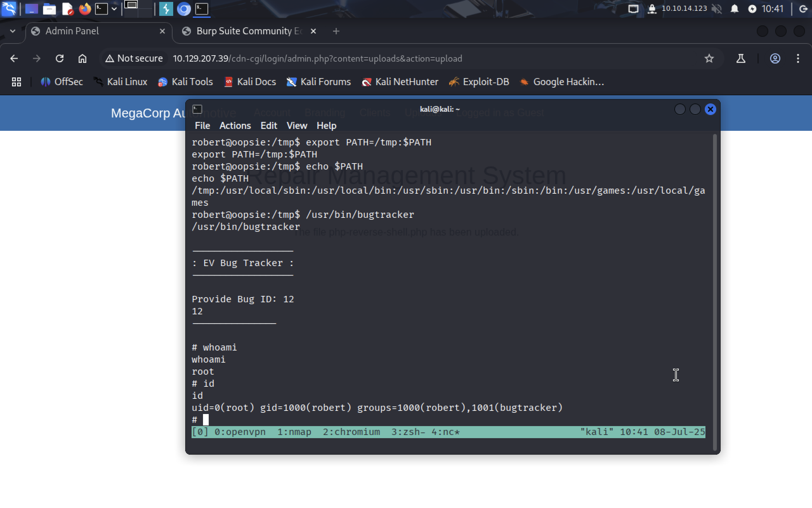Click the VPN lock network icon
This screenshot has width=812, height=508.
click(652, 9)
